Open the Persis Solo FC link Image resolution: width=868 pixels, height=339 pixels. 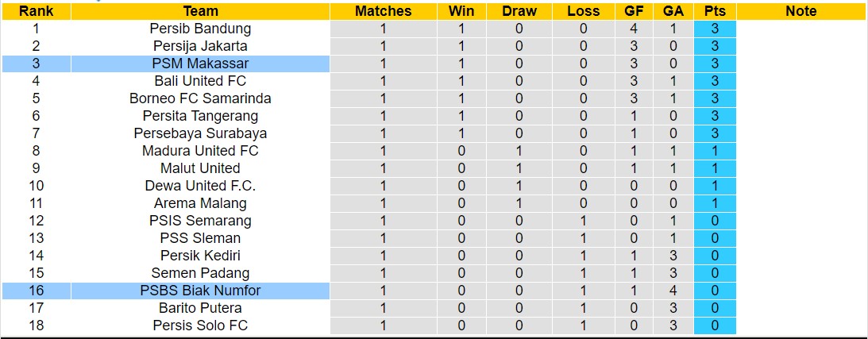pos(200,326)
